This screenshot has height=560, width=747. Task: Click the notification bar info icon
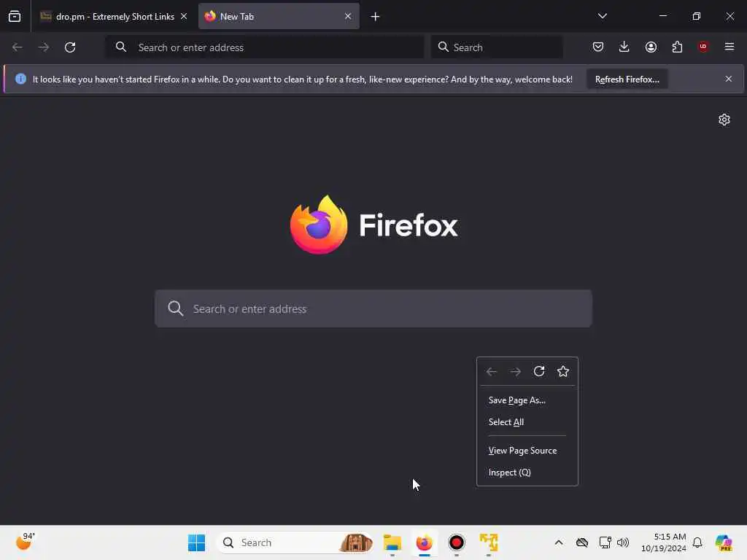point(20,79)
